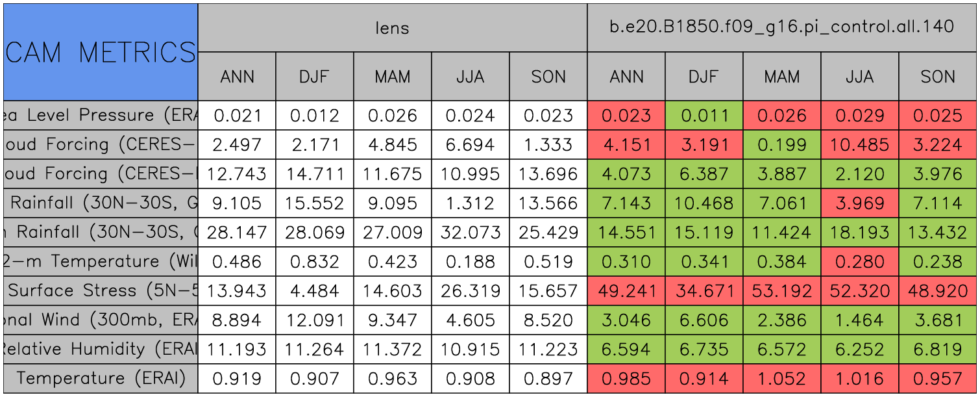The image size is (980, 397).
Task: Select the b.e20.B1850 pi_control column group header
Action: click(781, 28)
